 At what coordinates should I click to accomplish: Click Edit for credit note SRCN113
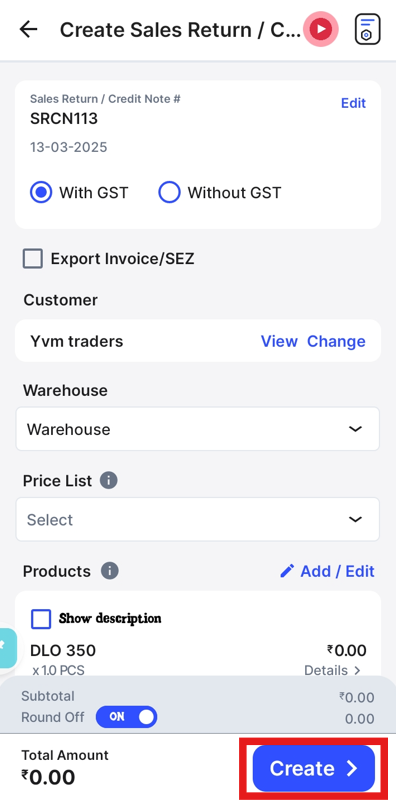(x=353, y=103)
